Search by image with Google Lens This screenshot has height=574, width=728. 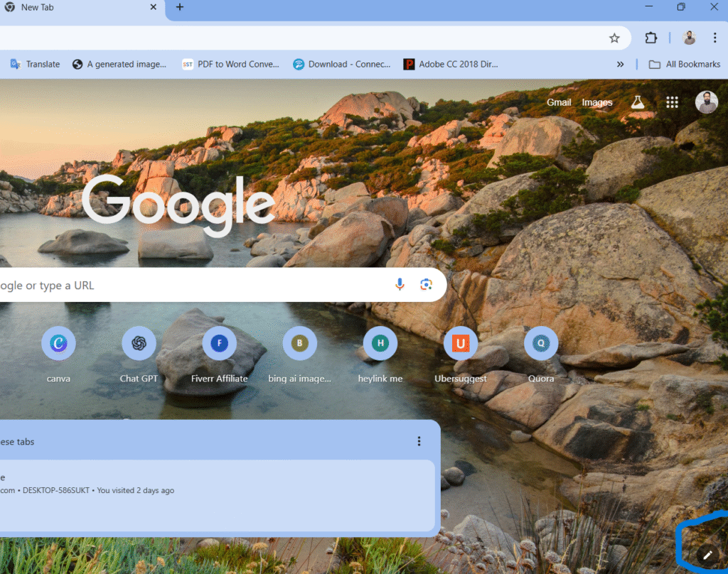(427, 283)
